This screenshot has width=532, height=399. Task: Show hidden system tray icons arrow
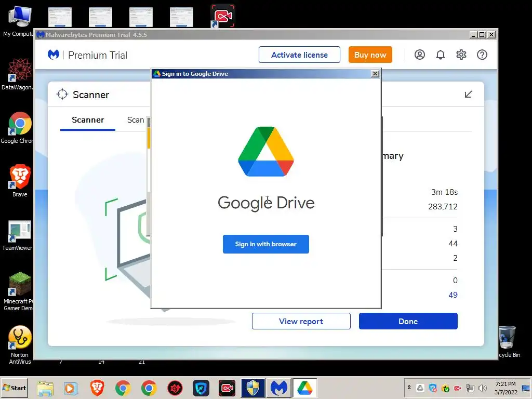click(409, 388)
